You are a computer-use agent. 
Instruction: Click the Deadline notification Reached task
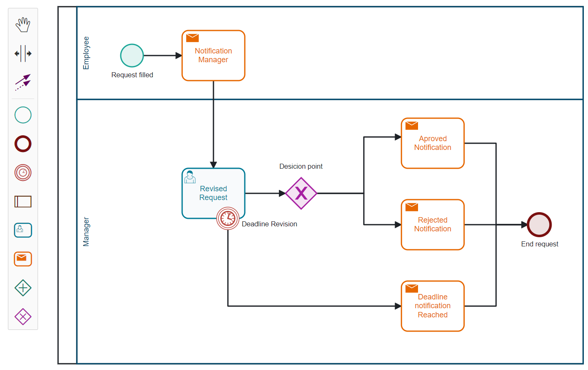click(433, 306)
